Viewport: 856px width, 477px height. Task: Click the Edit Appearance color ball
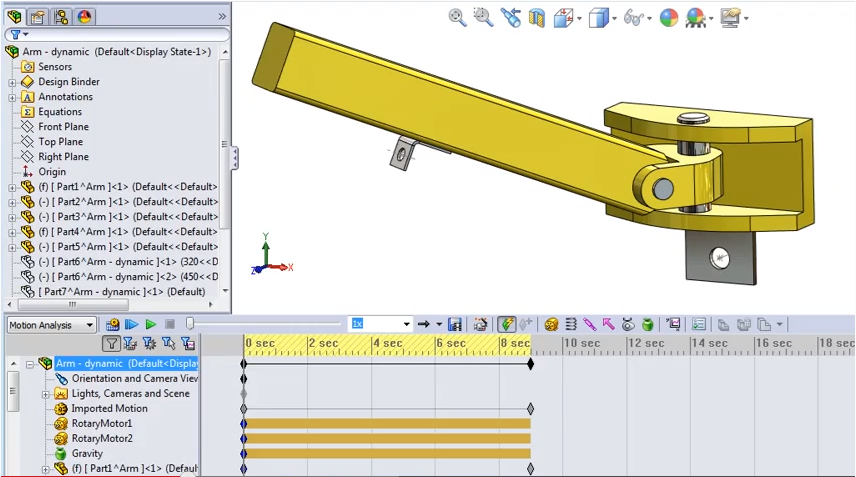click(x=668, y=18)
